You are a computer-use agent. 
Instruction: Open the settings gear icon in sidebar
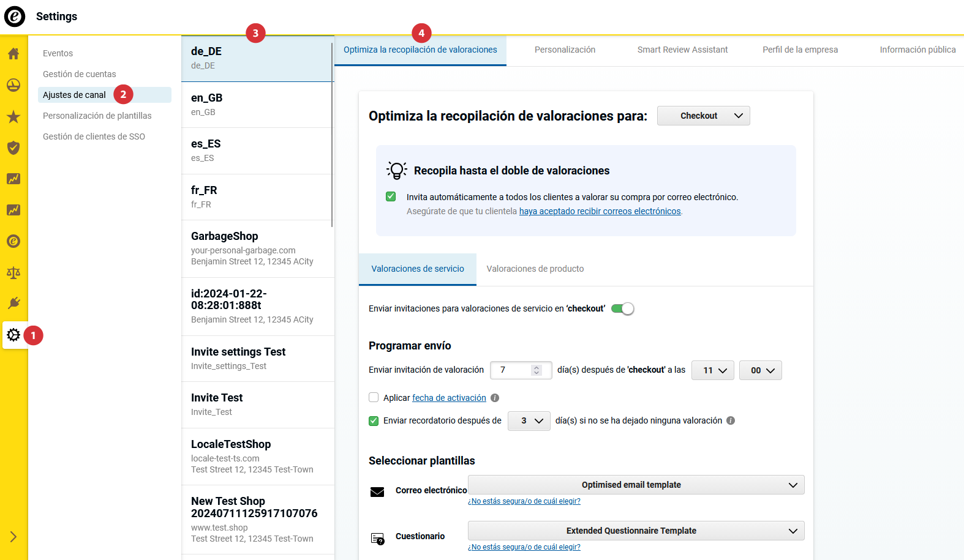click(x=13, y=335)
